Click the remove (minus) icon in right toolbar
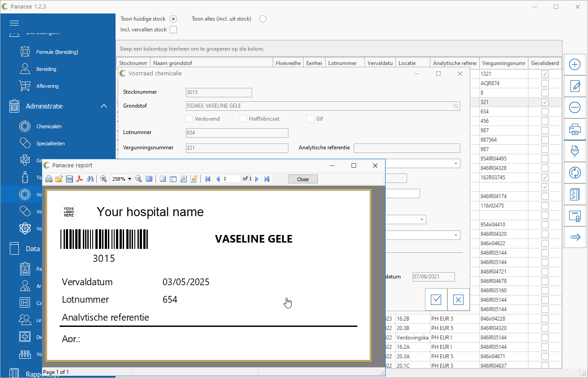The width and height of the screenshot is (588, 378). point(575,108)
